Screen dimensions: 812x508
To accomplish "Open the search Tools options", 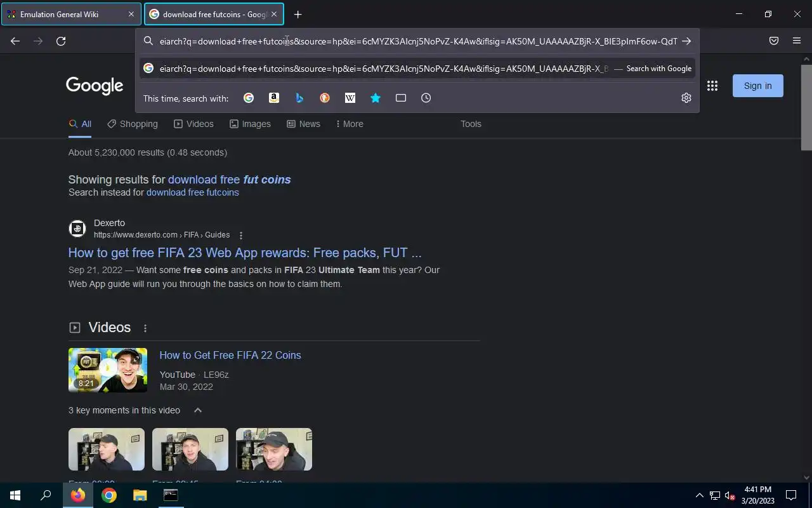I will [x=471, y=124].
